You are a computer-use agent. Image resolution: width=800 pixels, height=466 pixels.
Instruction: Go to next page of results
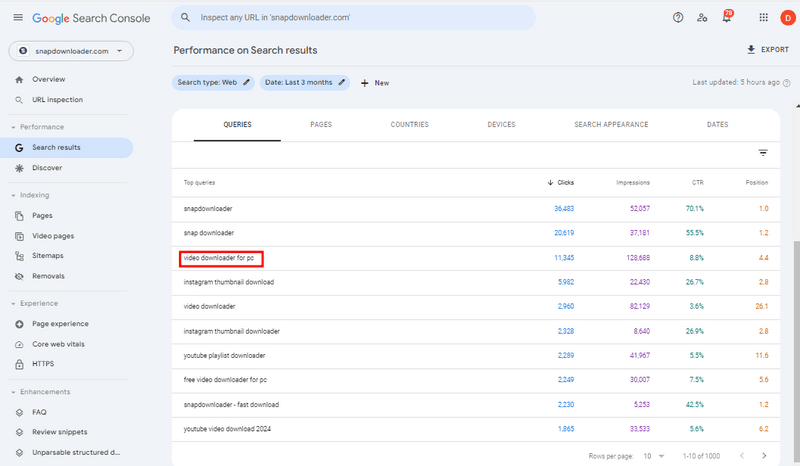[764, 456]
